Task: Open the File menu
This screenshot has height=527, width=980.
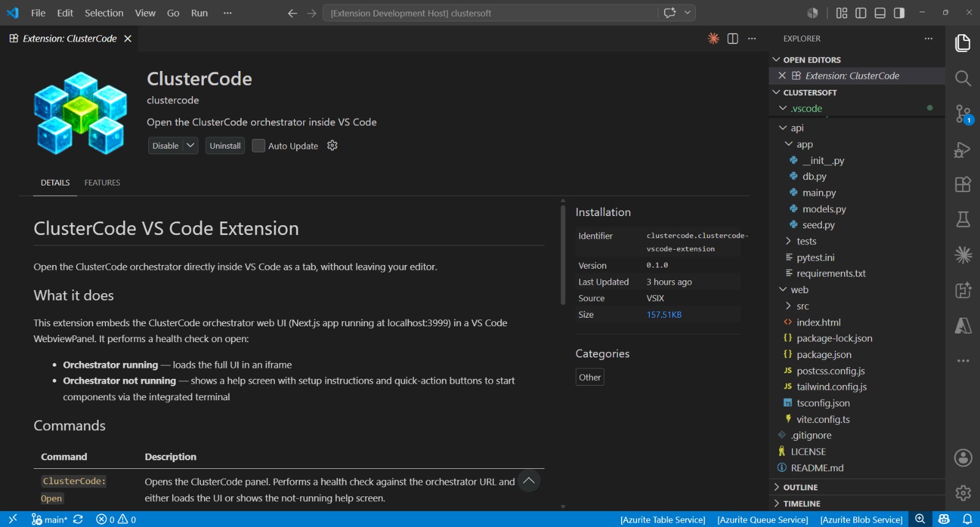Action: click(38, 13)
